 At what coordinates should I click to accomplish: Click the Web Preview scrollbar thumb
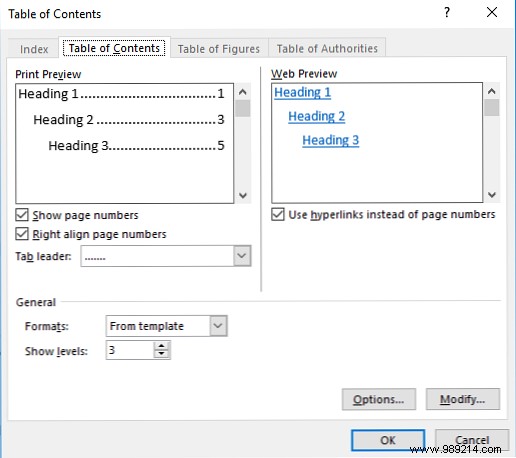point(492,108)
